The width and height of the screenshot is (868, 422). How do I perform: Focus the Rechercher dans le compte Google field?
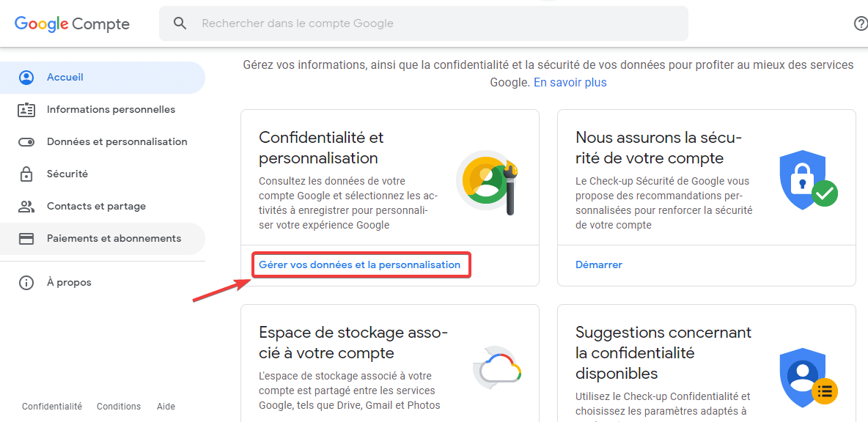click(x=424, y=23)
